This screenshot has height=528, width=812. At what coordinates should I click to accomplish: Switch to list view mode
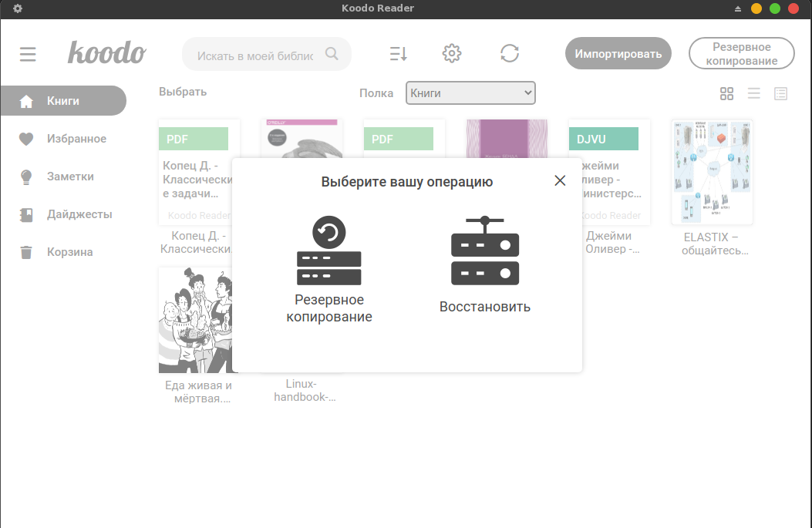753,93
